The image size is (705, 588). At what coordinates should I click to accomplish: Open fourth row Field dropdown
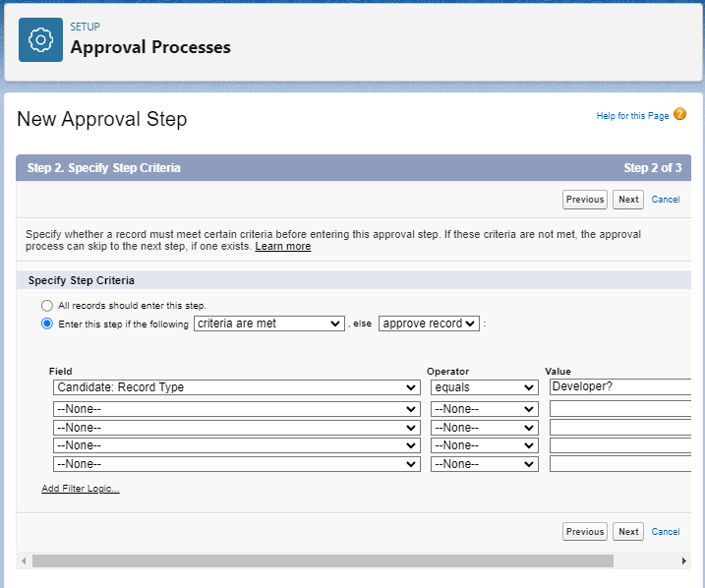[237, 445]
